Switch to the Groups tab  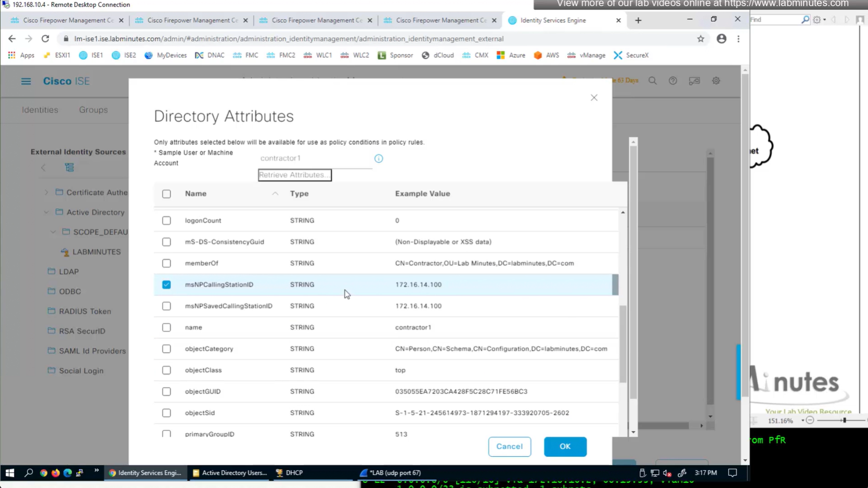[93, 110]
